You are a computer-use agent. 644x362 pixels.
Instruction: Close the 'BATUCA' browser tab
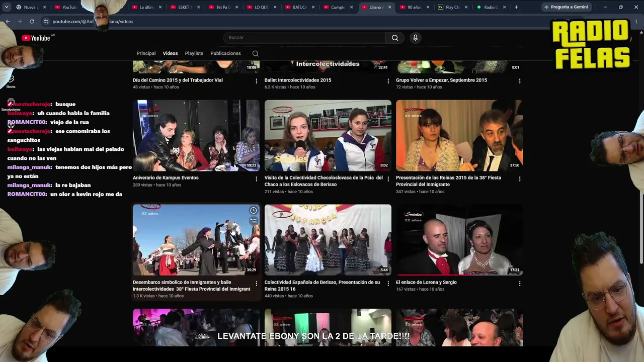pyautogui.click(x=313, y=7)
